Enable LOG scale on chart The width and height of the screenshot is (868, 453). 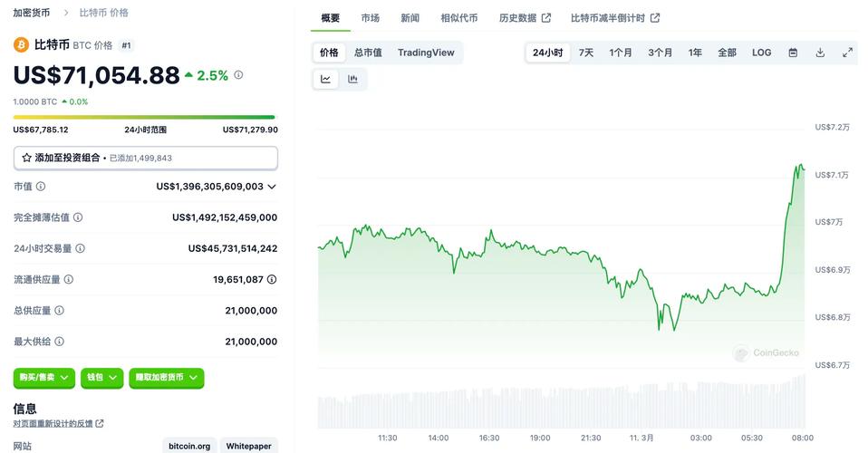click(x=761, y=53)
